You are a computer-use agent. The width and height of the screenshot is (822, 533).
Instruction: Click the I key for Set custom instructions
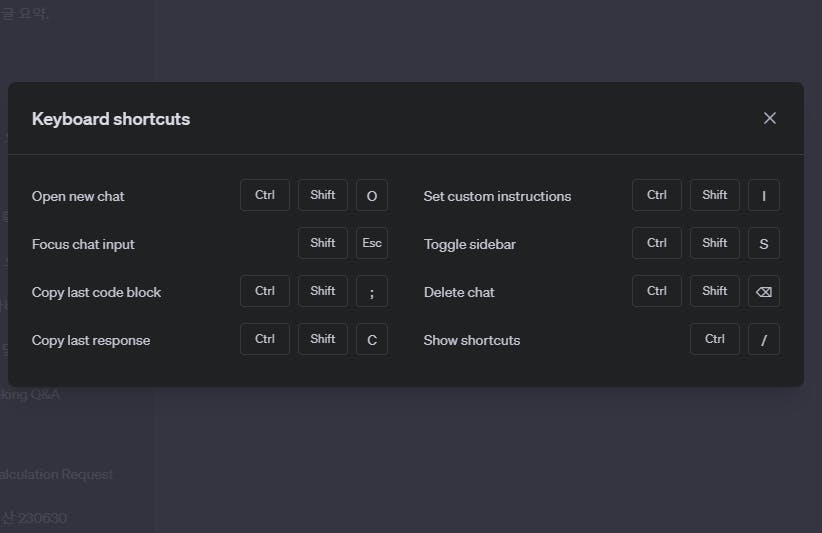tap(764, 196)
